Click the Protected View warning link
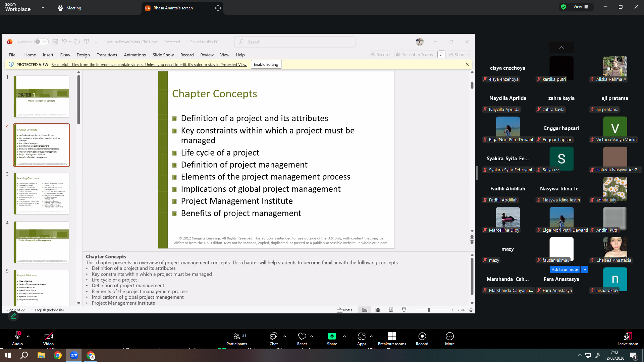Image resolution: width=644 pixels, height=362 pixels. [149, 65]
